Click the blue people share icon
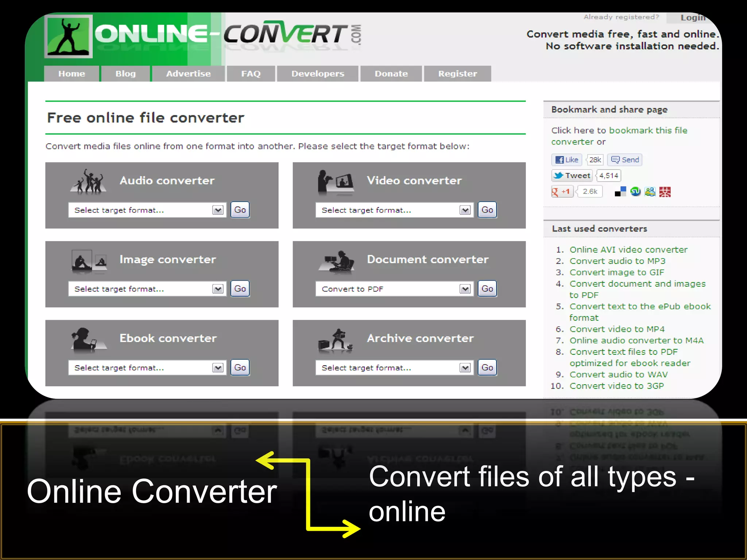Image resolution: width=747 pixels, height=560 pixels. pos(650,191)
